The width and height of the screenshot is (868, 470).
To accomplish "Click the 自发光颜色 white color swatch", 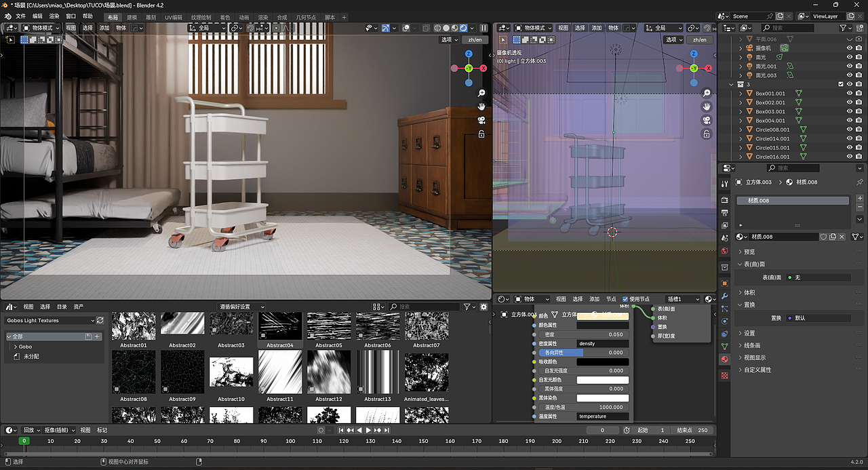I will tap(603, 380).
